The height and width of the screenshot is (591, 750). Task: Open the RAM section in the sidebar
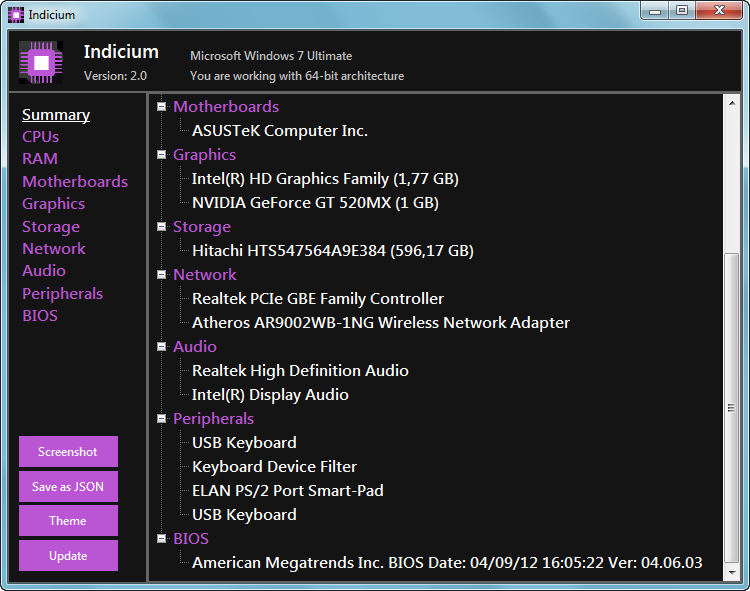(x=40, y=159)
